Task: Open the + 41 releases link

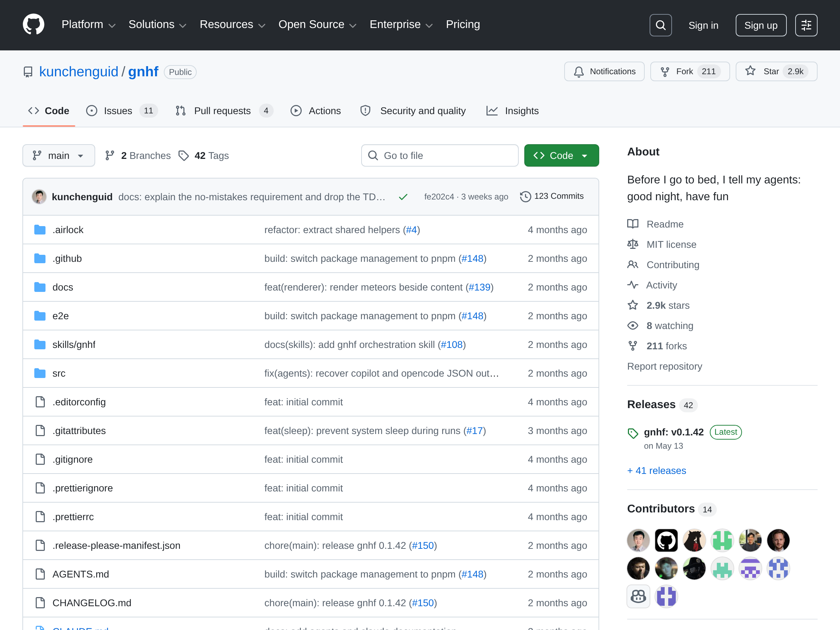Action: pos(657,470)
